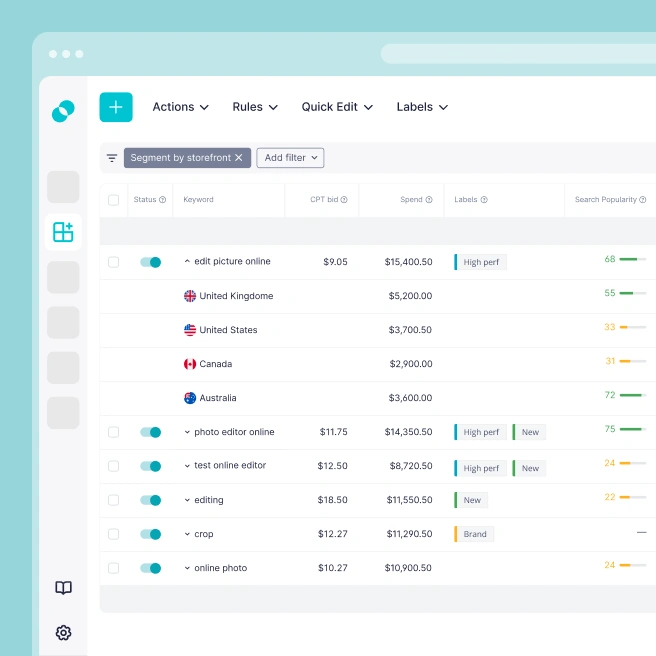Image resolution: width=656 pixels, height=656 pixels.
Task: Click CPT bid value $18.50
Action: click(332, 500)
